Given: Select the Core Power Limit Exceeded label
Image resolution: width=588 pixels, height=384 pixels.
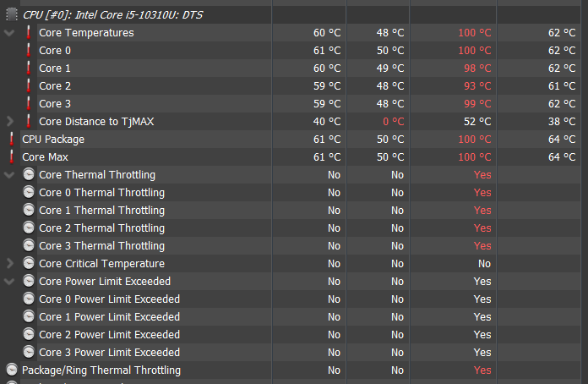Looking at the screenshot, I should [x=105, y=281].
